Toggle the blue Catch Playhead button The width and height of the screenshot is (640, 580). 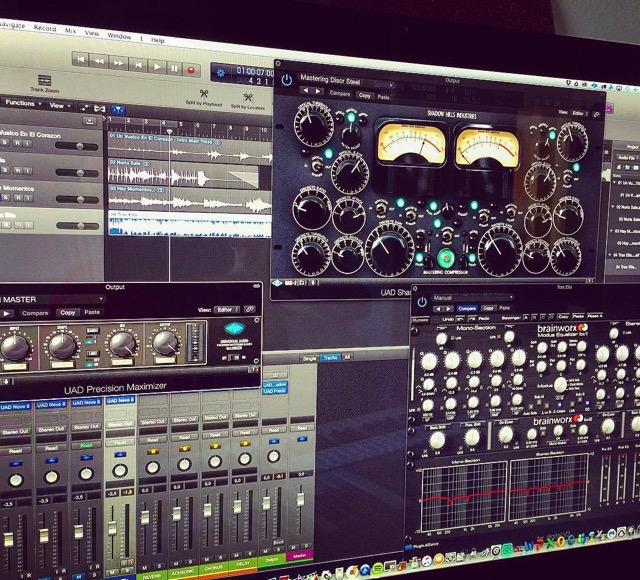coord(118,110)
